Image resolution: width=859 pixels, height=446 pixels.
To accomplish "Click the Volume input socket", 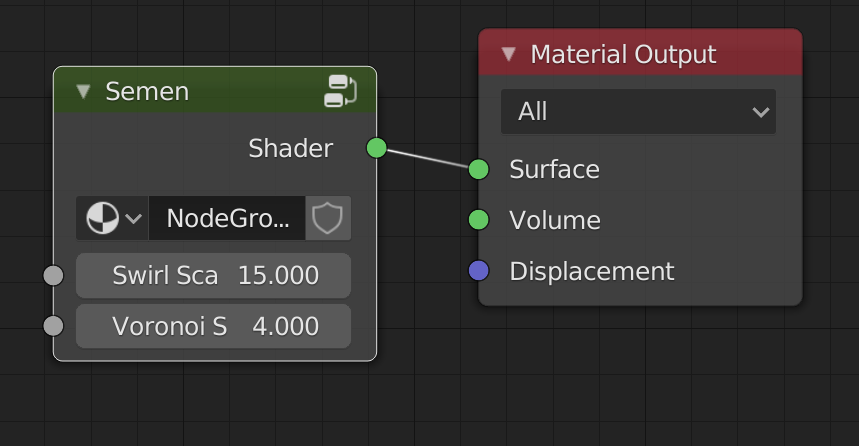I will pos(479,220).
